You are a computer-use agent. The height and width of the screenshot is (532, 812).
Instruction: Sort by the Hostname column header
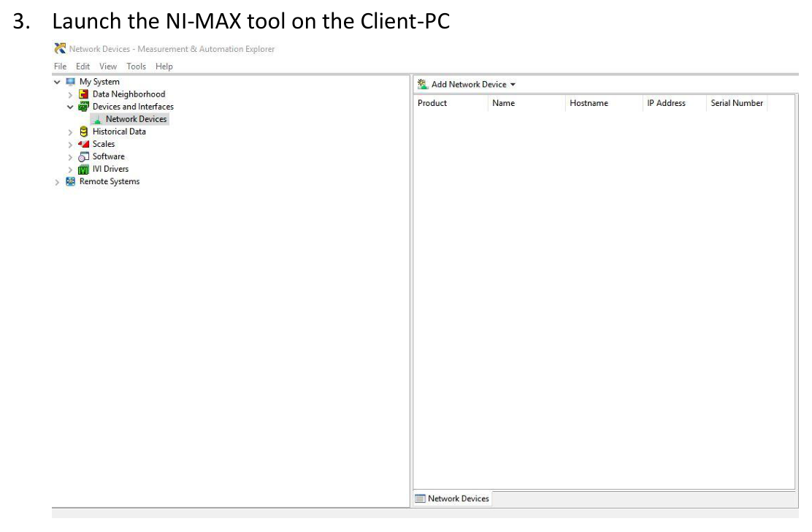(x=604, y=103)
